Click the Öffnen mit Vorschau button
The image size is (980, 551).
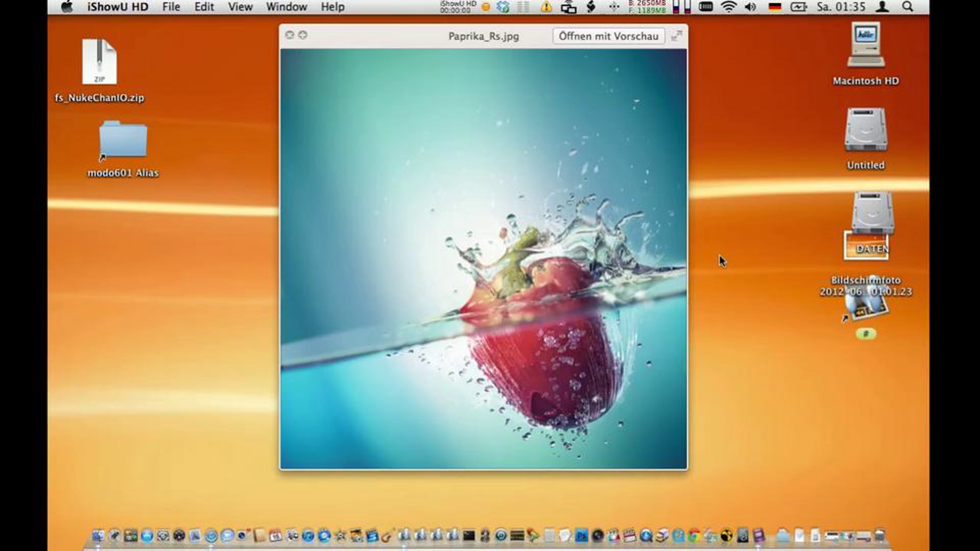coord(608,36)
